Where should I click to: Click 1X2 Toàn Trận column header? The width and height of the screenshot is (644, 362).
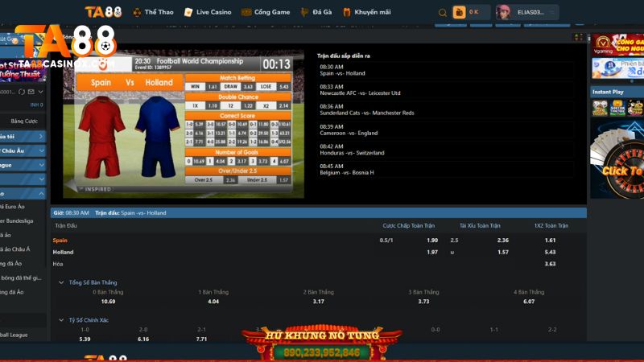(551, 226)
